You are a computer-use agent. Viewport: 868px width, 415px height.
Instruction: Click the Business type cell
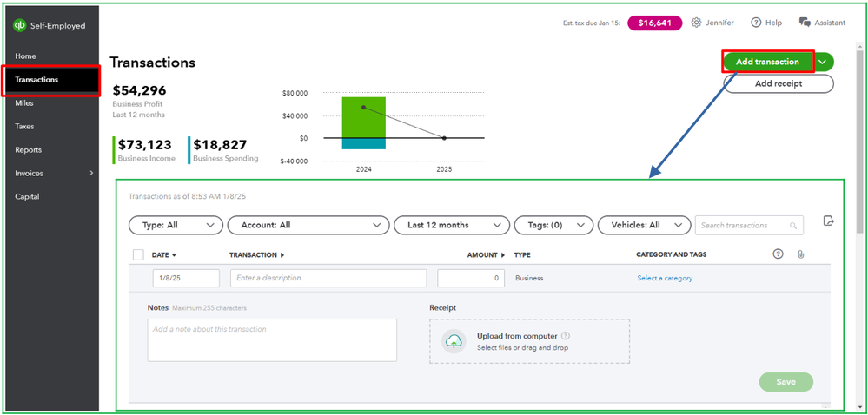pyautogui.click(x=529, y=279)
